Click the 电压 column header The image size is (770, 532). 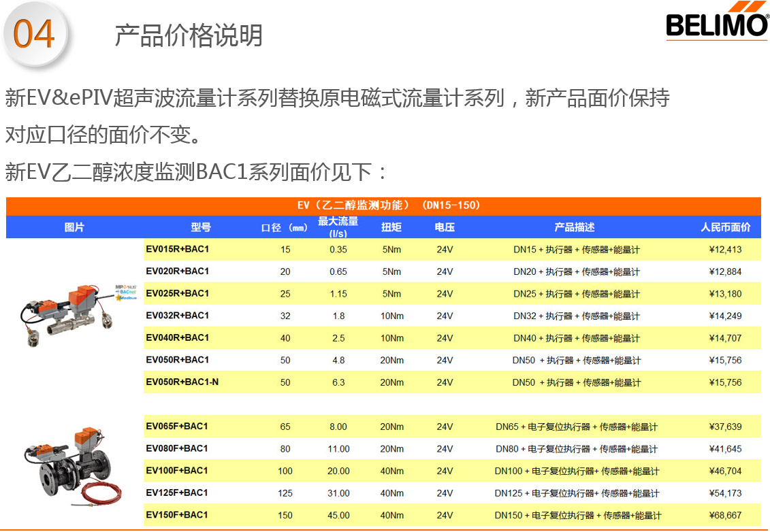click(x=445, y=227)
